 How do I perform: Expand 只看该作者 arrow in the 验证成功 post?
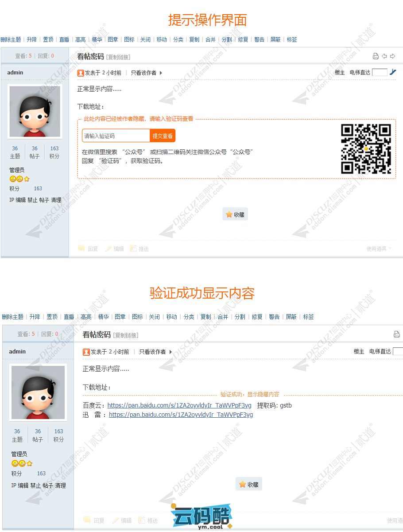click(x=170, y=352)
